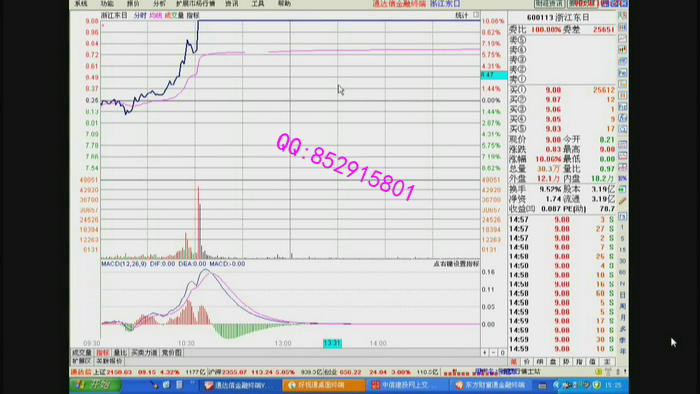
Task: Toggle the small box next to 统计
Action: click(476, 15)
